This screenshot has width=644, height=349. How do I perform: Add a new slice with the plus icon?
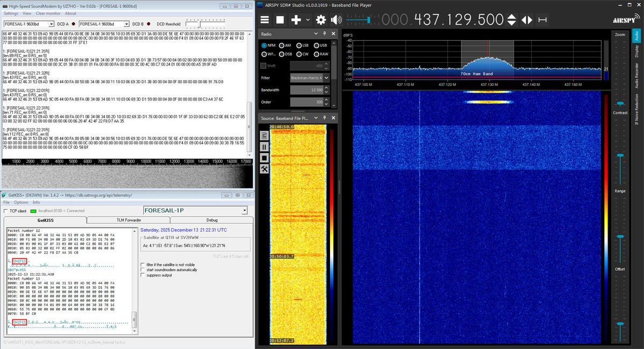click(x=296, y=20)
